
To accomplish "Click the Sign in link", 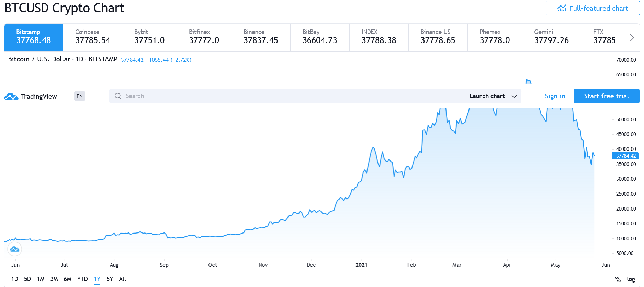I will (x=555, y=96).
